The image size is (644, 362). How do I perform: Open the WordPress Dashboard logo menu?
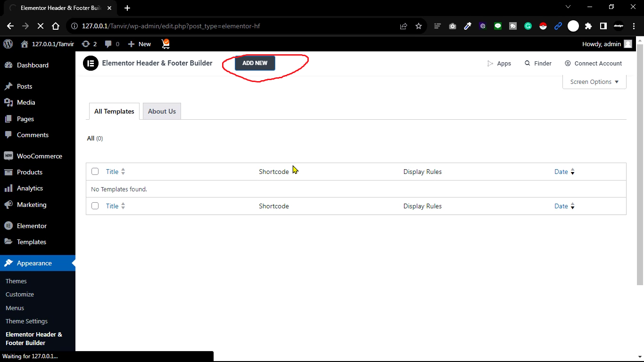click(x=8, y=43)
